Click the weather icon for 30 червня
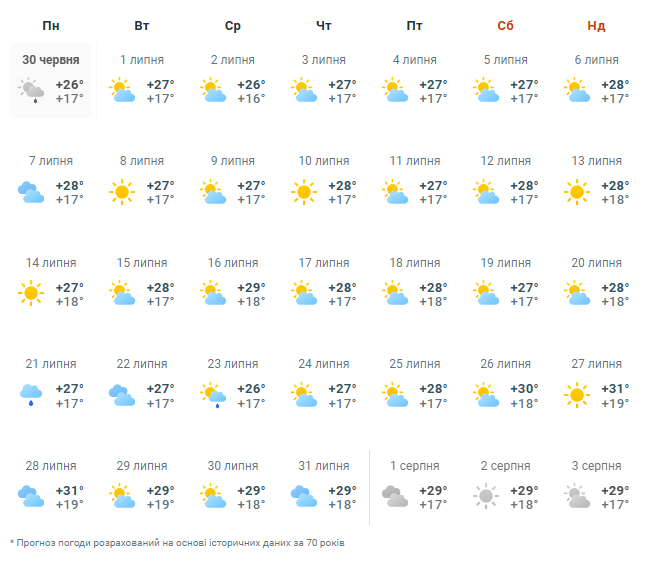The width and height of the screenshot is (645, 562). pyautogui.click(x=31, y=91)
